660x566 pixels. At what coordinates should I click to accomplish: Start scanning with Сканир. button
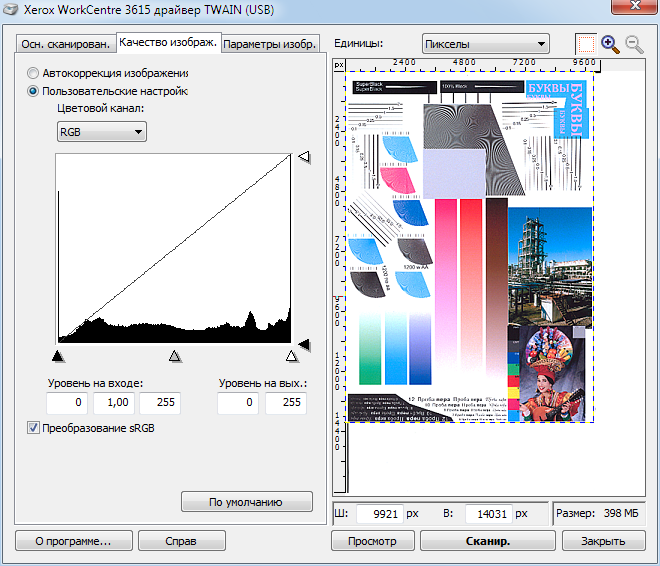488,541
